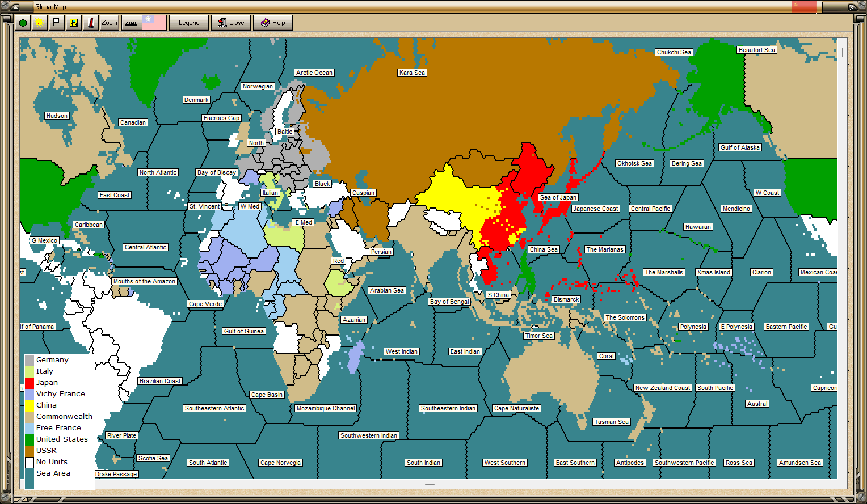This screenshot has height=504, width=867.
Task: Select the Kara Sea label
Action: point(412,73)
